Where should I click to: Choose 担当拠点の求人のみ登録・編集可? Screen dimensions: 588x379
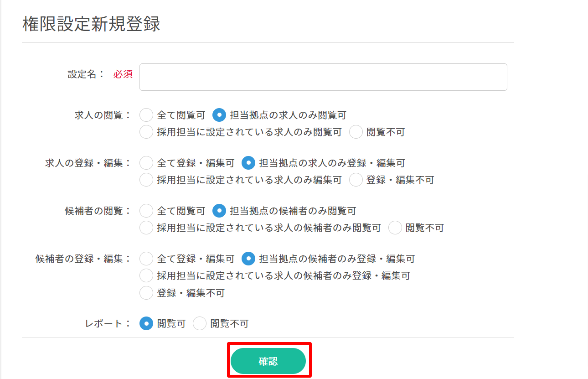(248, 163)
